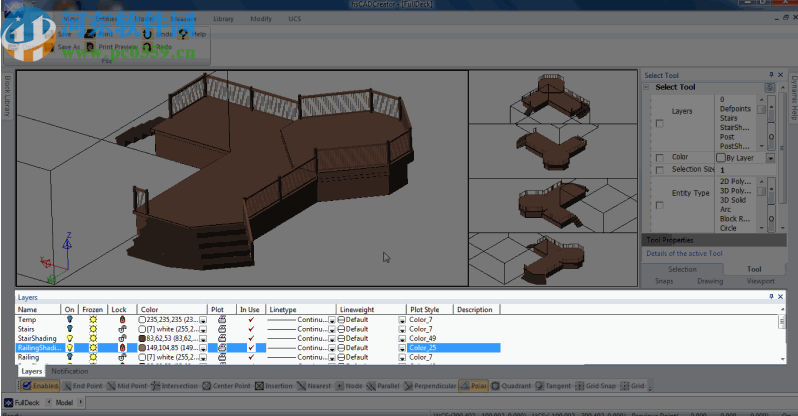This screenshot has width=798, height=416.
Task: Click the Lock icon for Railing layer
Action: [121, 357]
